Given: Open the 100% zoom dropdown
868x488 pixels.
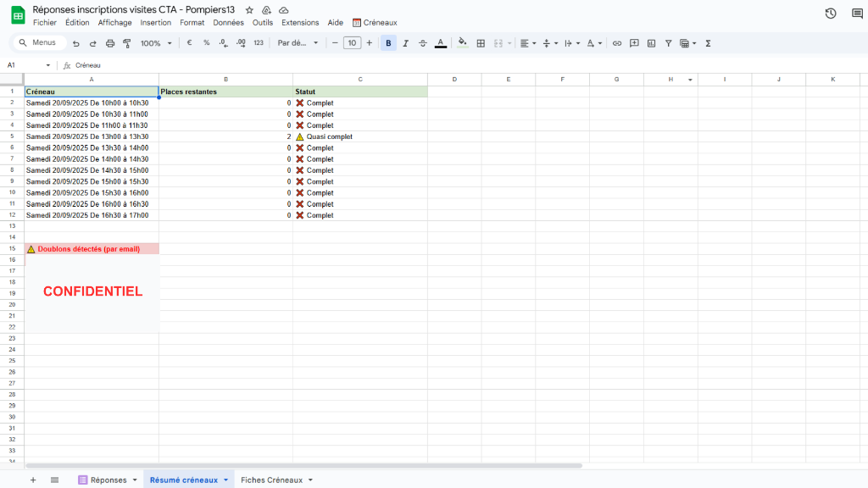Looking at the screenshot, I should (156, 43).
